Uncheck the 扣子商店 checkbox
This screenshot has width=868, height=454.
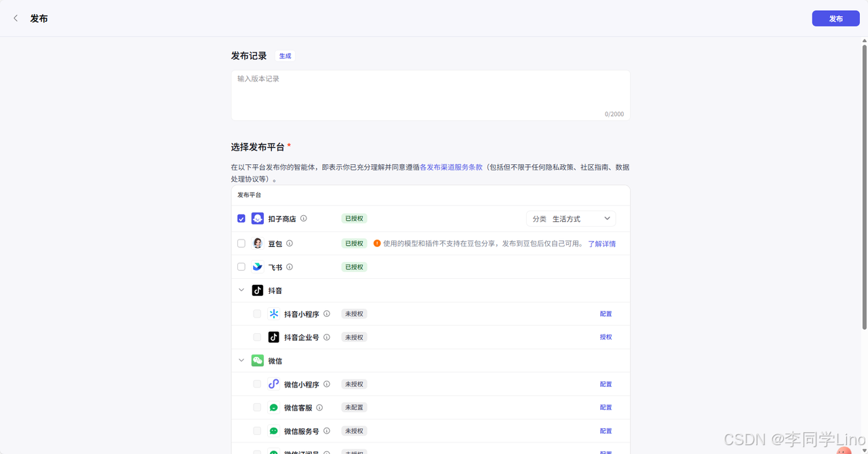pyautogui.click(x=241, y=219)
